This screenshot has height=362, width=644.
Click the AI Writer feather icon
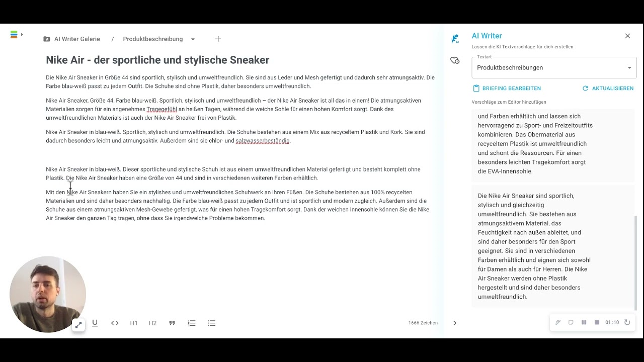(455, 38)
